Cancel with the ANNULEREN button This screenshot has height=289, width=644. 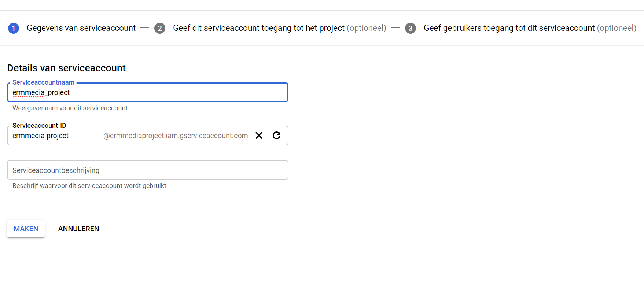pos(78,229)
